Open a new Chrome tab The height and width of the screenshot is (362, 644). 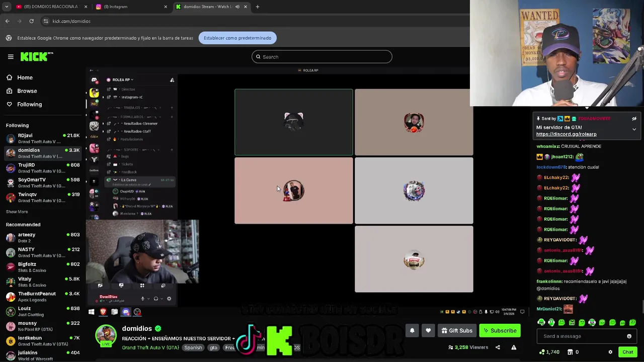(x=258, y=7)
